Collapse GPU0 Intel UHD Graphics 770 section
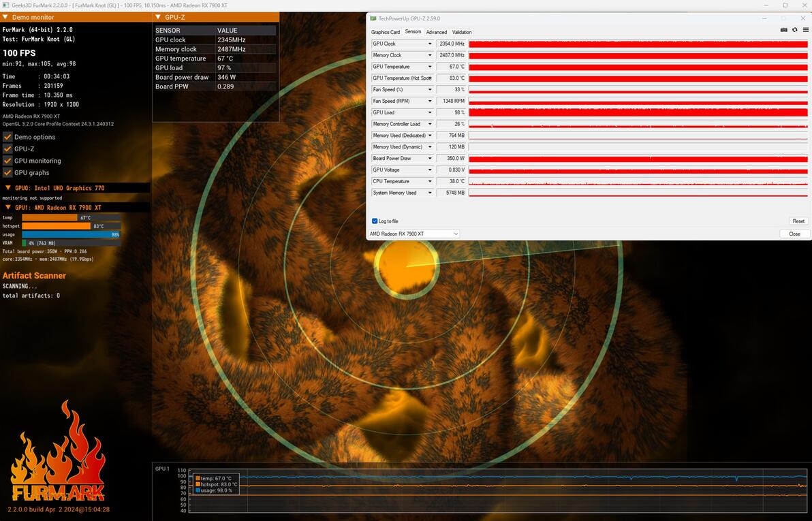Viewport: 812px width, 521px height. tap(7, 188)
